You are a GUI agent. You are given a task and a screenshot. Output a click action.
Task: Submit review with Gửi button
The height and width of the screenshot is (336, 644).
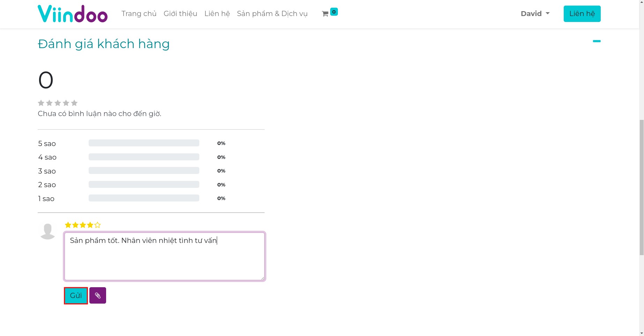tap(76, 296)
